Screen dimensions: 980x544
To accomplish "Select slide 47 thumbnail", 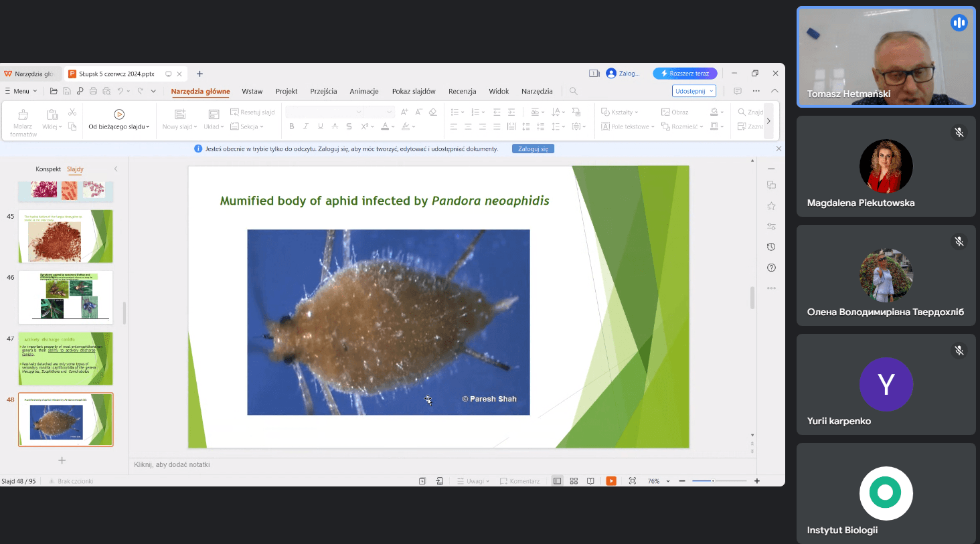I will 66,358.
